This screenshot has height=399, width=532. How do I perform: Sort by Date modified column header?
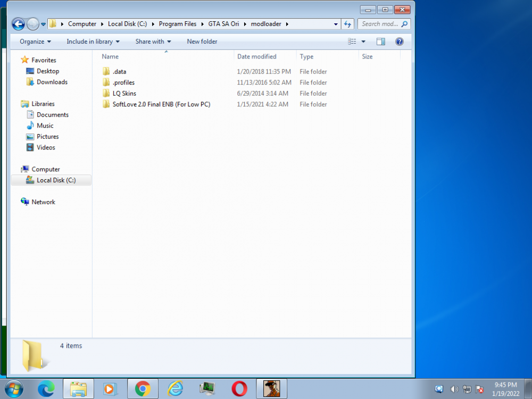[x=265, y=56]
